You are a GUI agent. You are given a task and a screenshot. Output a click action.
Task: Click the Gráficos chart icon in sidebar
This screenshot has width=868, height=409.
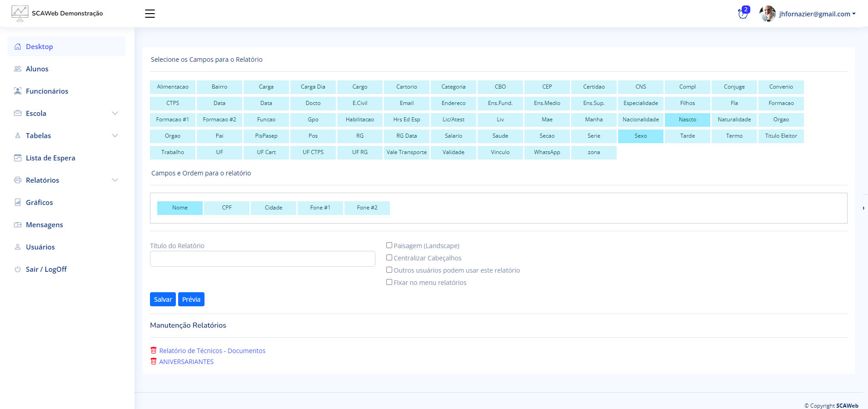coord(18,202)
